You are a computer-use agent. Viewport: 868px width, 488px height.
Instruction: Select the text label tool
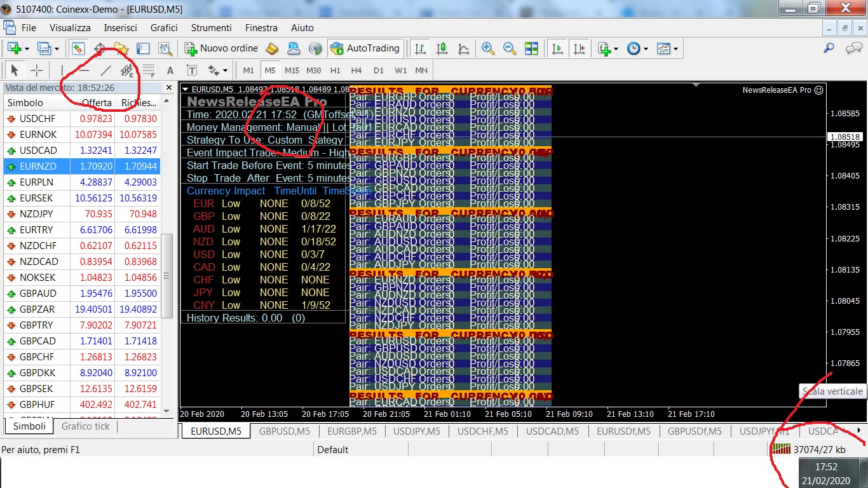192,71
